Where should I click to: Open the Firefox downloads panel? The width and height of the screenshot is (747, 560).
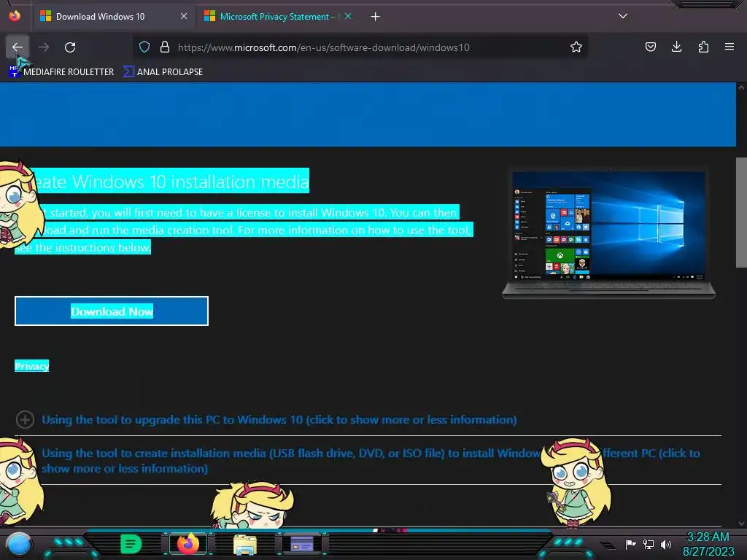(x=676, y=47)
